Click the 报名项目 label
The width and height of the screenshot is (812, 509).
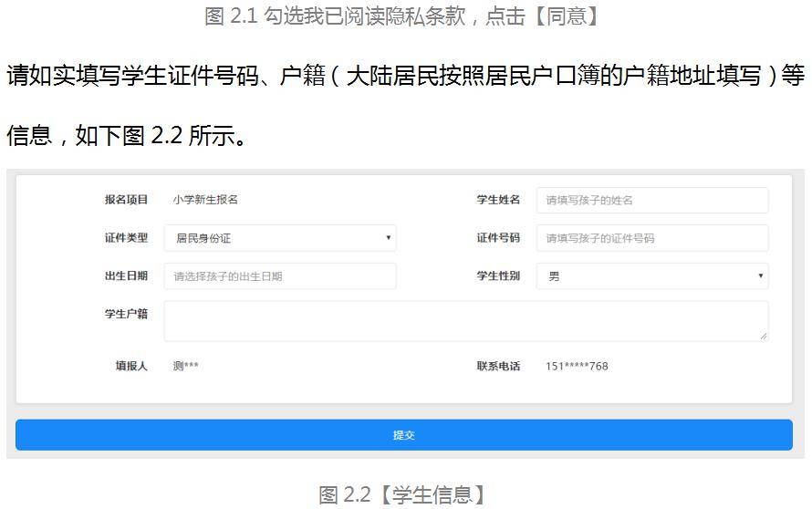pyautogui.click(x=126, y=200)
